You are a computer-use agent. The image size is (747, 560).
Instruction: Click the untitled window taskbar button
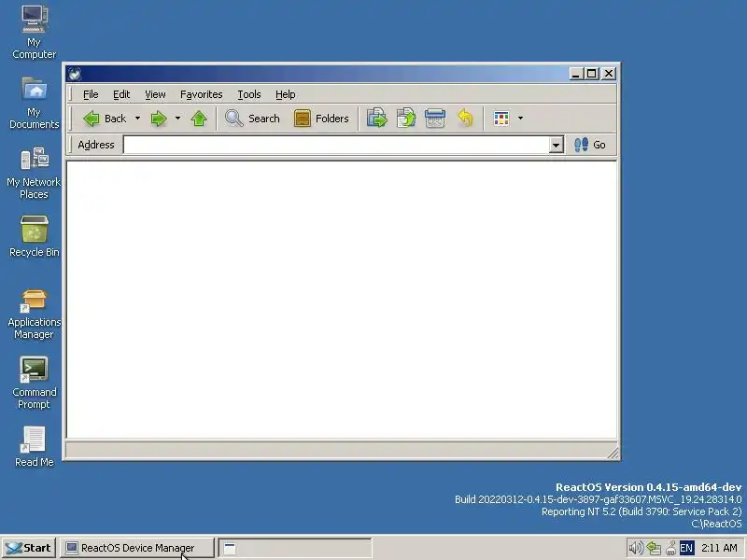(295, 548)
